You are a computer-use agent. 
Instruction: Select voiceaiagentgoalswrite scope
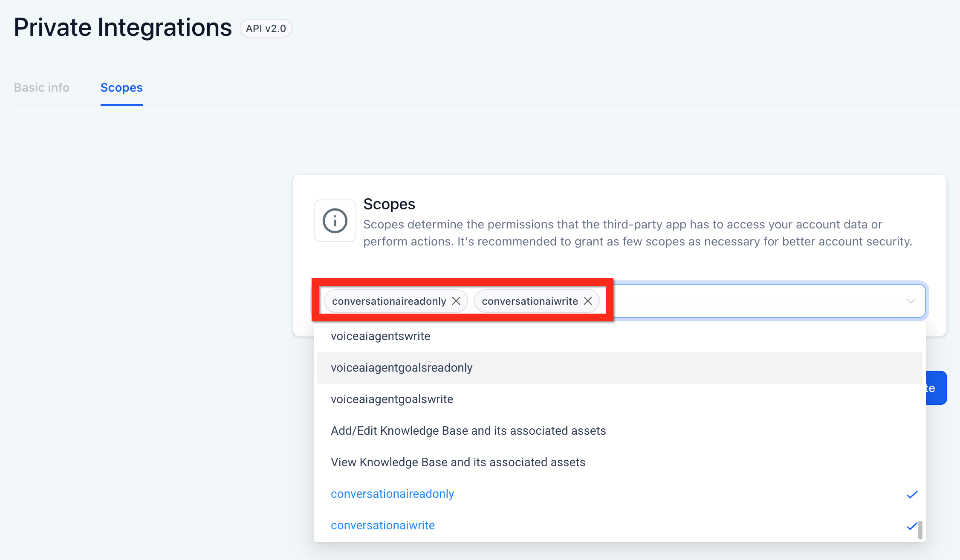coord(392,399)
